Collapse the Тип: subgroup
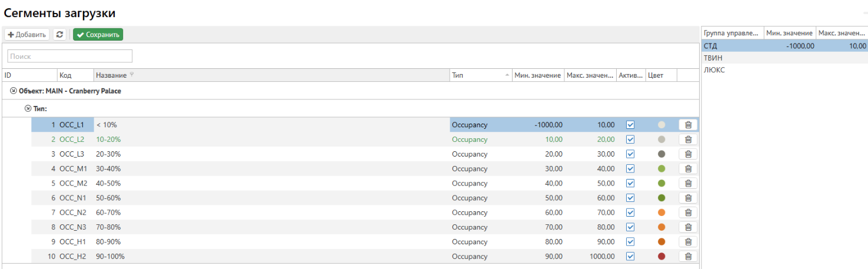Viewport: 868px width, 269px height. [x=27, y=109]
